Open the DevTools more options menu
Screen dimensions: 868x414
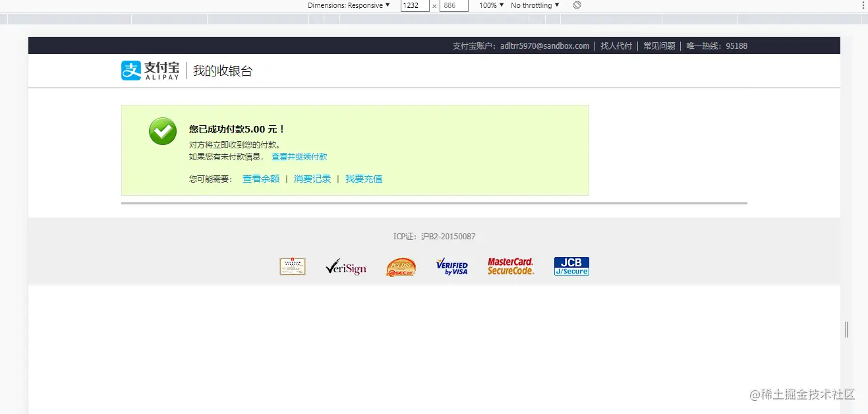coord(862,5)
